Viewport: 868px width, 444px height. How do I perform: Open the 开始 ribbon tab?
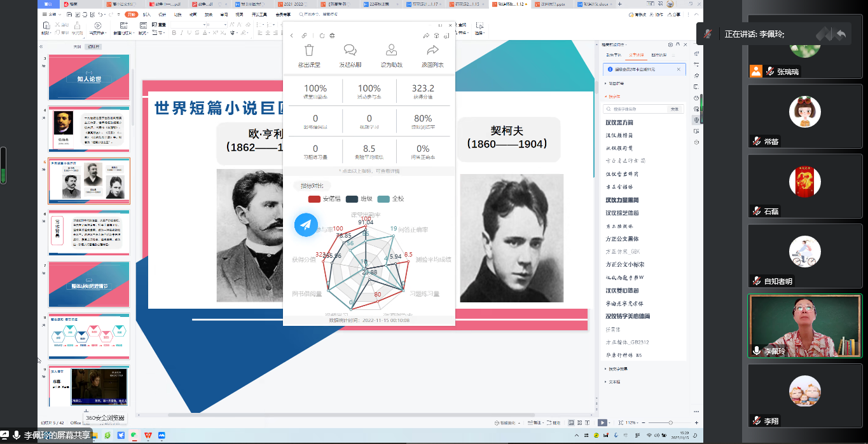pyautogui.click(x=131, y=13)
